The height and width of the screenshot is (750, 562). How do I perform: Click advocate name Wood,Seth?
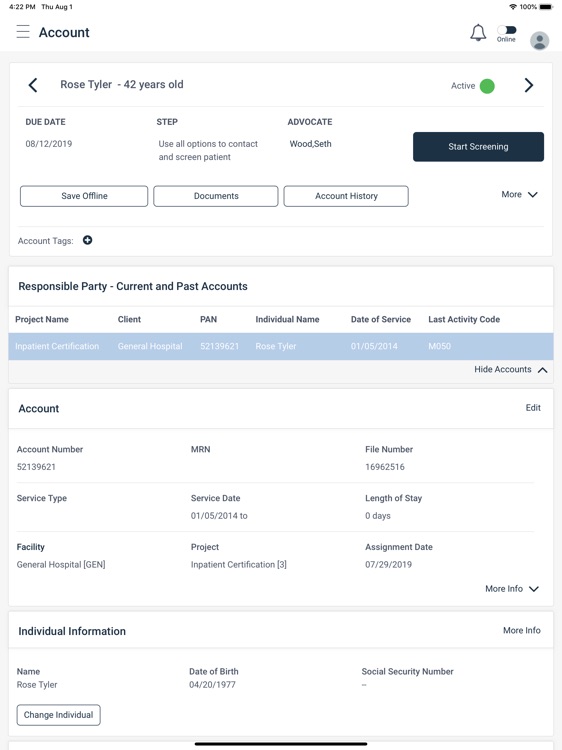(310, 144)
